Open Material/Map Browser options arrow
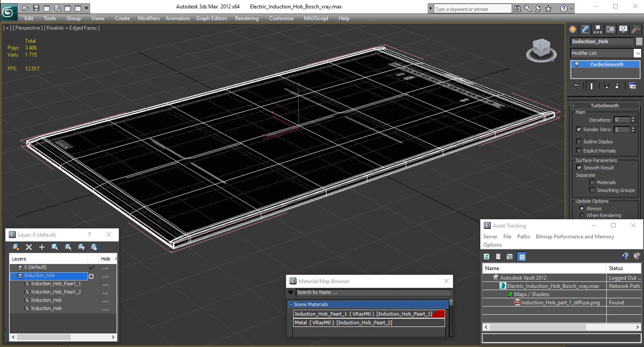Viewport: 644px width, 347px height. (x=291, y=292)
